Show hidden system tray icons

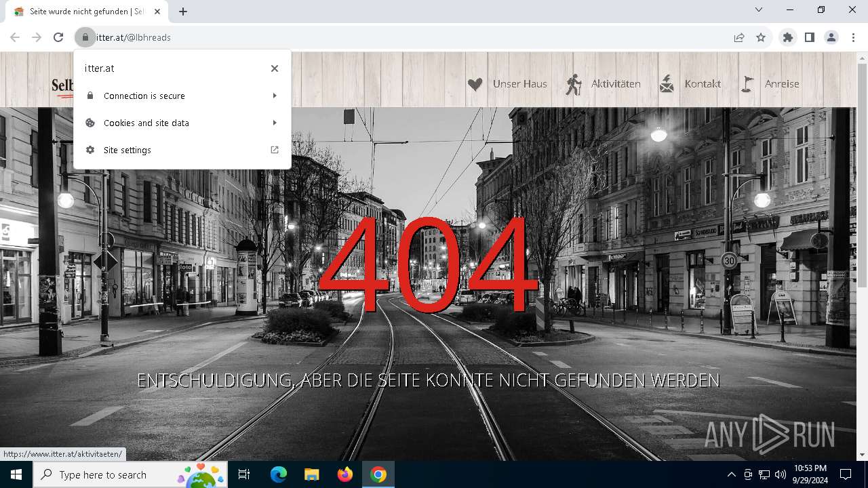[x=731, y=474]
